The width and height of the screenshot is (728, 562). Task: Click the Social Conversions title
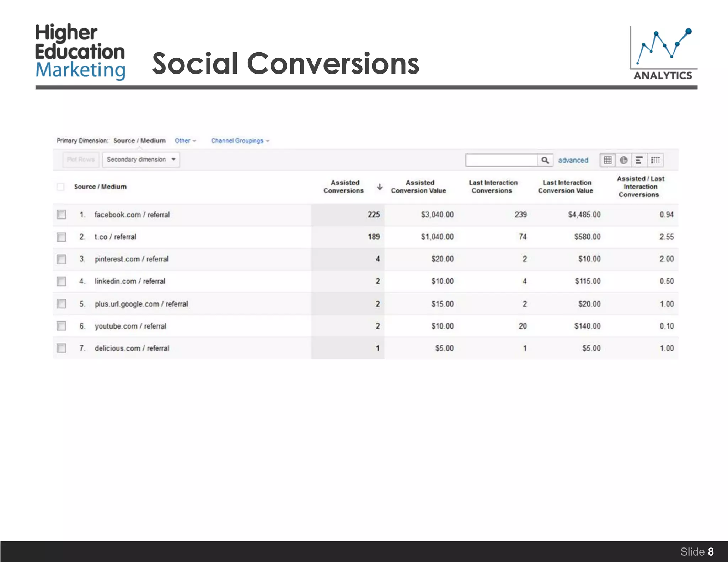tap(285, 63)
